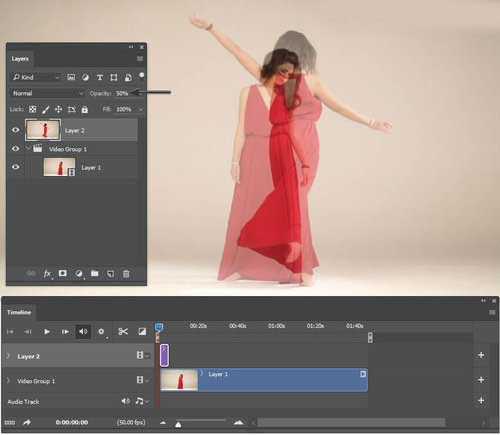Viewport: 500px width, 435px height.
Task: Click the split at playhead scissors icon
Action: point(123,332)
